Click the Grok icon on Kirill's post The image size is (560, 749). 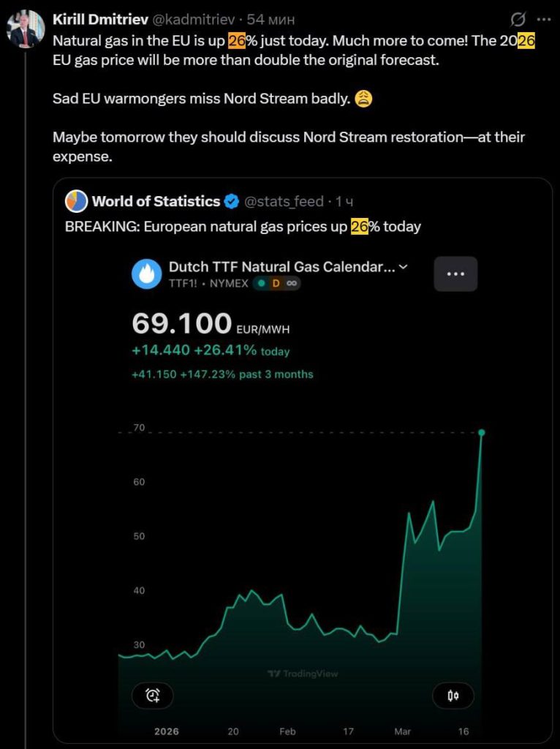pos(518,19)
